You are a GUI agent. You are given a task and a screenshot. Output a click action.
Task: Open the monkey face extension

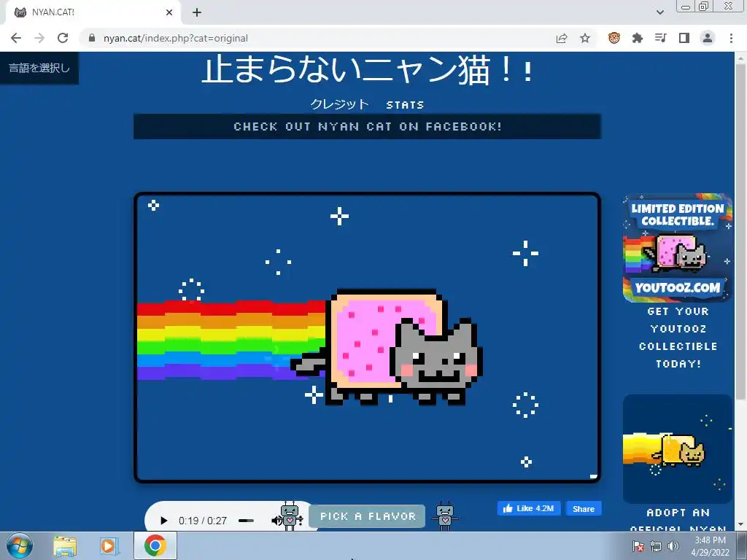(x=614, y=38)
